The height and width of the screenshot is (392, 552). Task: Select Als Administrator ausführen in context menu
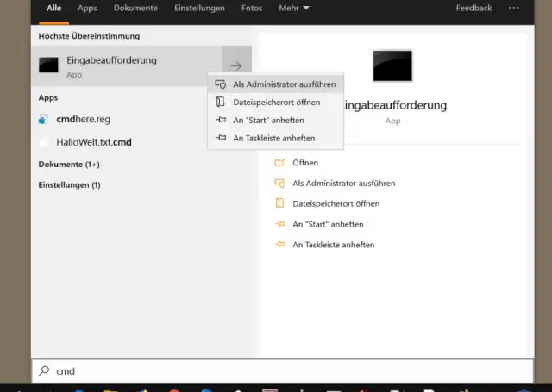(x=284, y=84)
